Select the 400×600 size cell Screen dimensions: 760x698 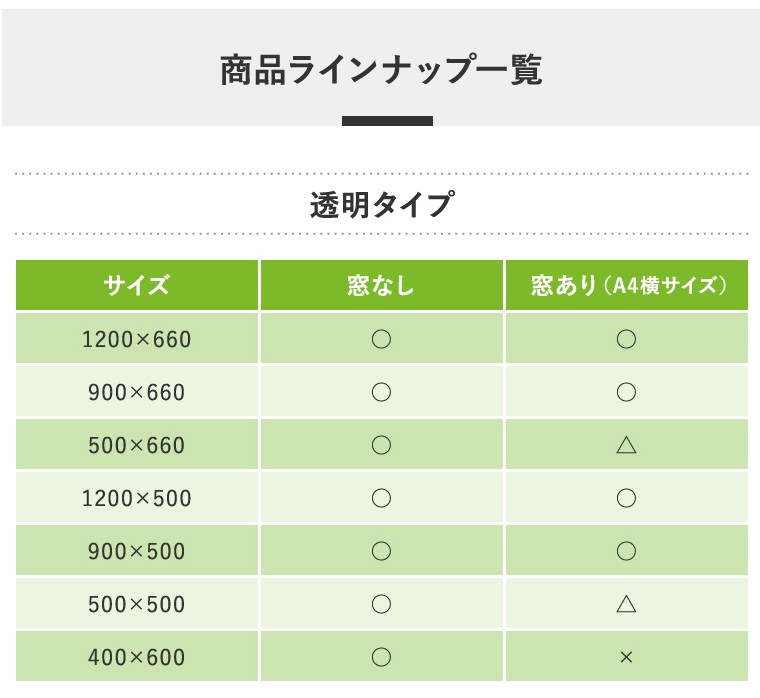[137, 657]
